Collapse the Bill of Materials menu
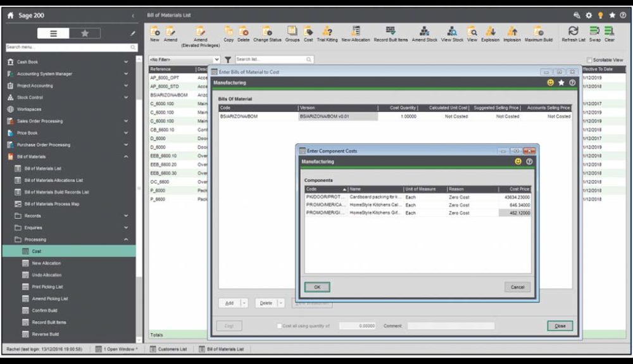633x364 pixels. point(126,156)
